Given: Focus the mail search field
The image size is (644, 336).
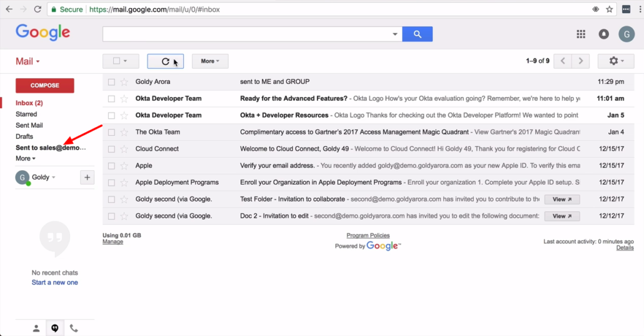Looking at the screenshot, I should click(x=247, y=34).
